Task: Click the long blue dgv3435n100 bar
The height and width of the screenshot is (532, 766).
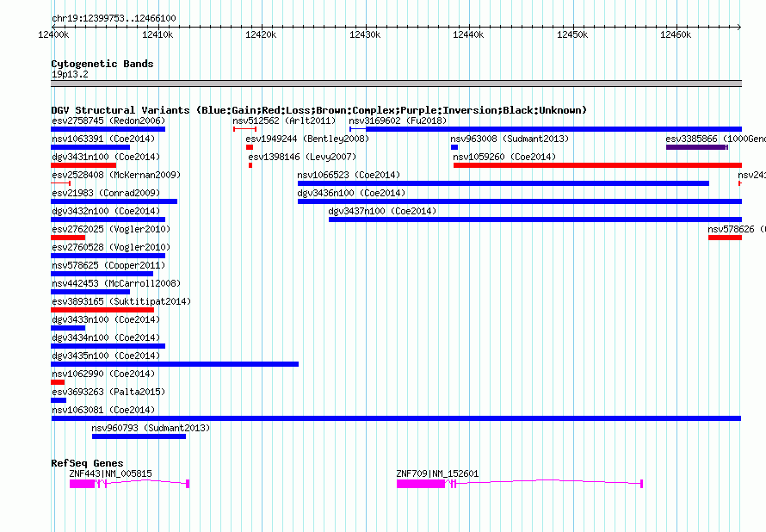Action: (x=175, y=364)
